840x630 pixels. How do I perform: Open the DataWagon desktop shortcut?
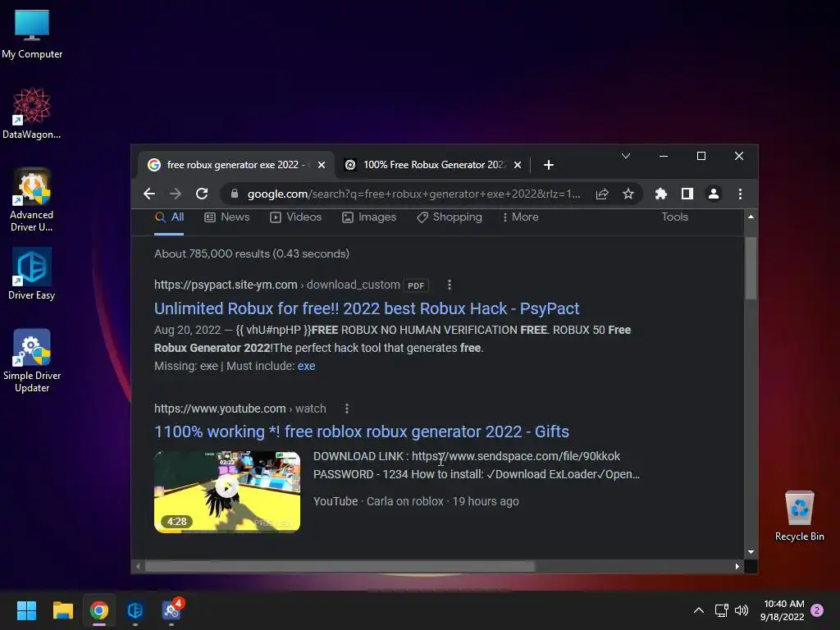pos(32,113)
